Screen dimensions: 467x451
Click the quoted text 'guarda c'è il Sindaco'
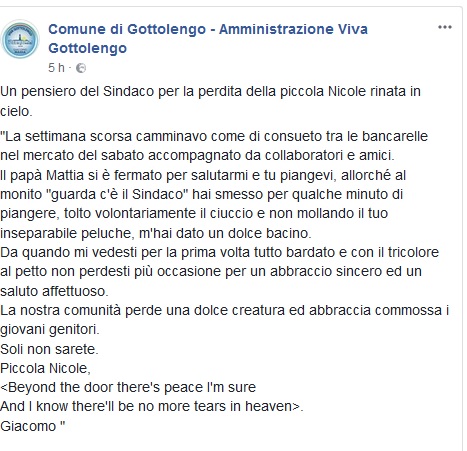(117, 194)
